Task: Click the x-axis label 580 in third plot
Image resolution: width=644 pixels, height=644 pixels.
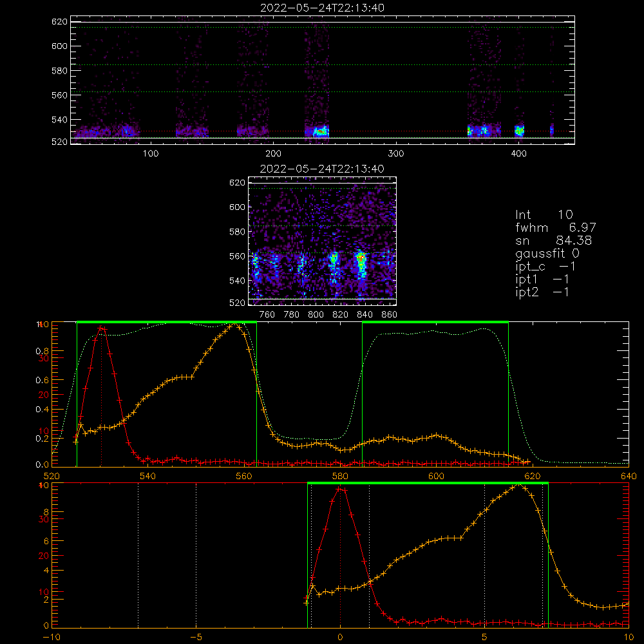Action: (340, 476)
